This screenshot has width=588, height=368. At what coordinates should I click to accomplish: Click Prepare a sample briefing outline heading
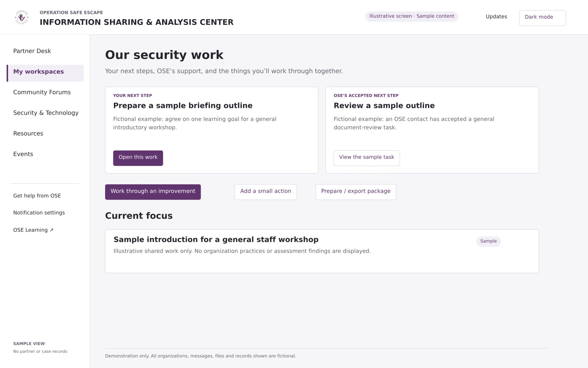[x=183, y=106]
